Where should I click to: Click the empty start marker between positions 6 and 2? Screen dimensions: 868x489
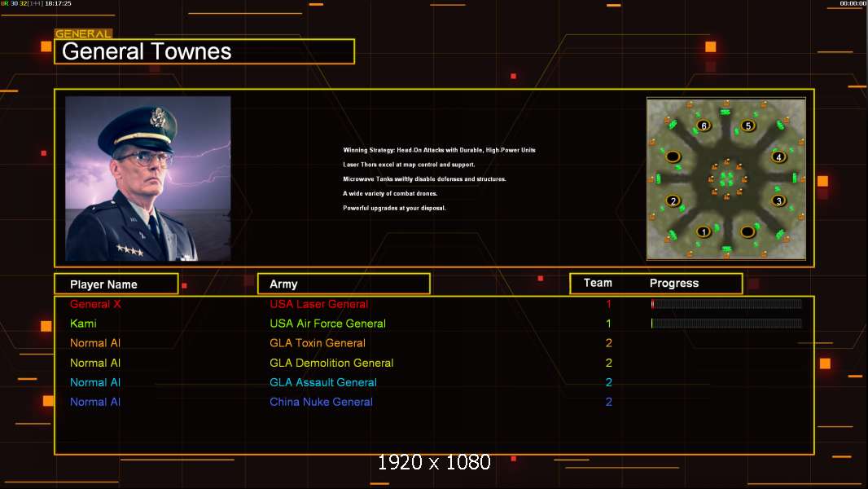pos(673,156)
